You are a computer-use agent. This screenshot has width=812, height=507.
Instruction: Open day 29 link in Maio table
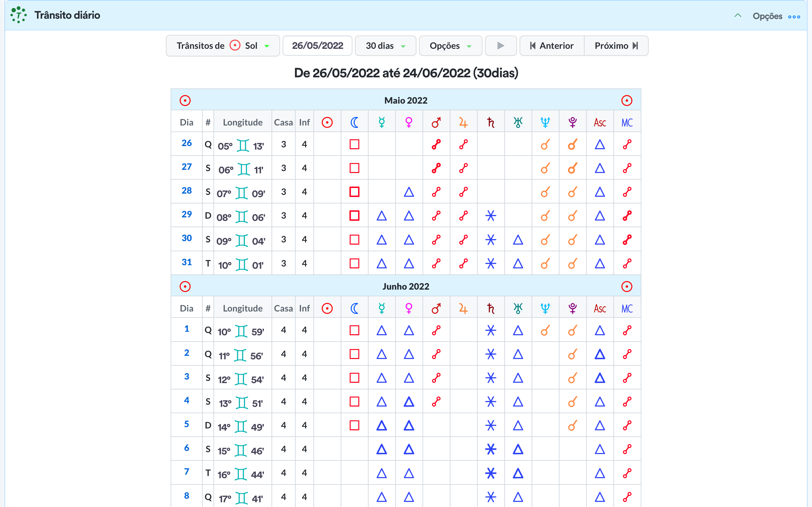pyautogui.click(x=187, y=215)
